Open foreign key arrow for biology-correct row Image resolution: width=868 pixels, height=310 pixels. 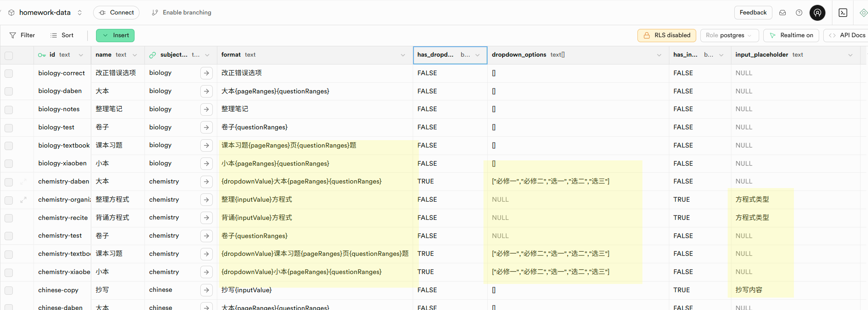click(206, 73)
